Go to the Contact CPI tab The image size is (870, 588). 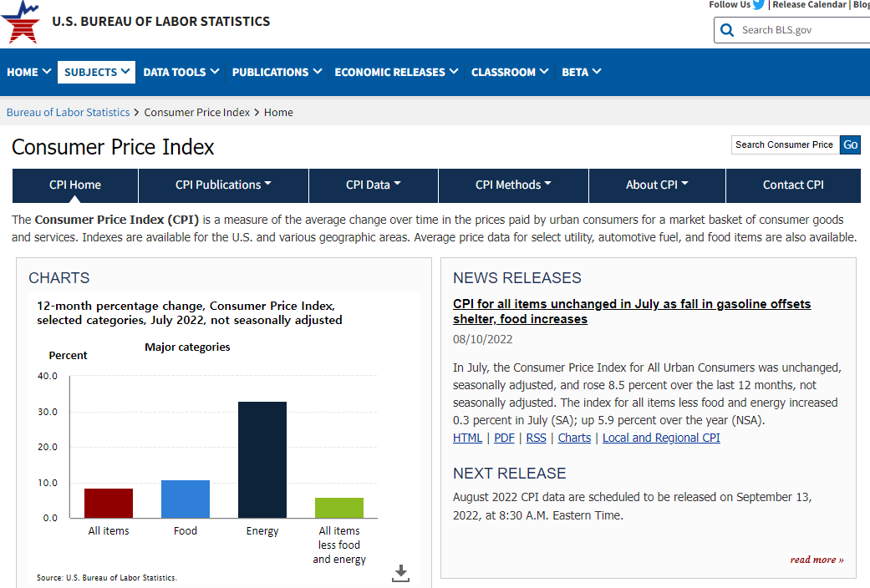pos(793,185)
